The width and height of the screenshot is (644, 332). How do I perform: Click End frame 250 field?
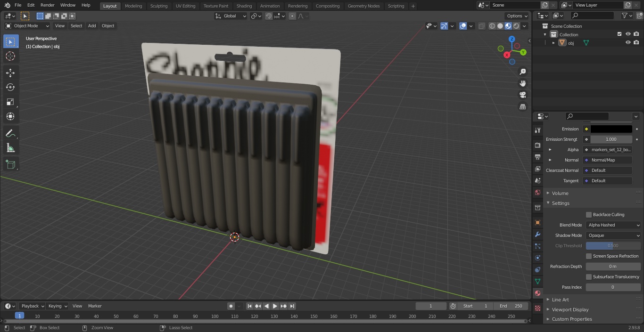pos(511,306)
